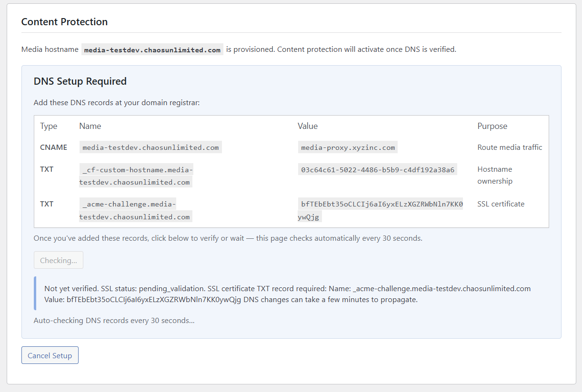Click the DNS Setup Required heading
The width and height of the screenshot is (582, 392).
[80, 81]
